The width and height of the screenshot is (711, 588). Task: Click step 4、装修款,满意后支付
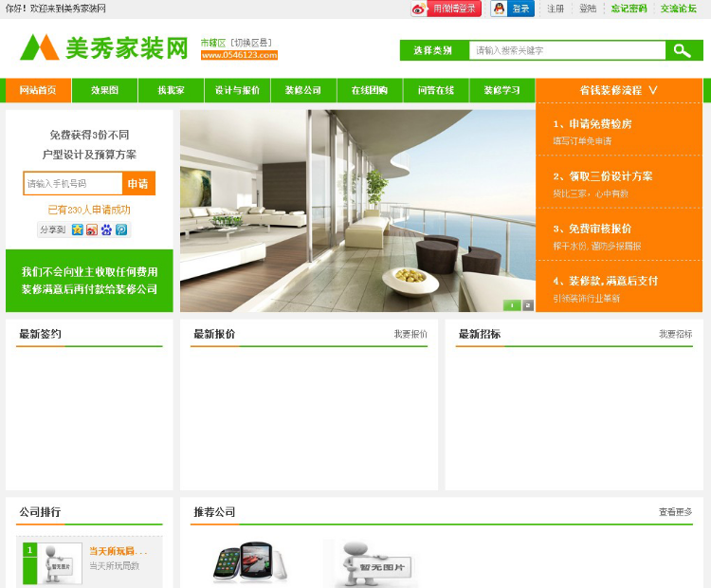click(x=606, y=282)
